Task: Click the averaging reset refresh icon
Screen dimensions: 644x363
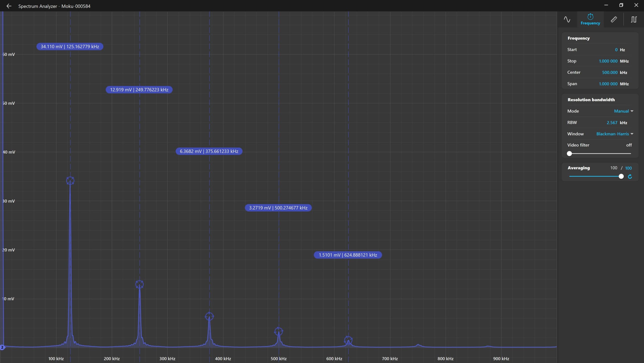Action: tap(630, 177)
